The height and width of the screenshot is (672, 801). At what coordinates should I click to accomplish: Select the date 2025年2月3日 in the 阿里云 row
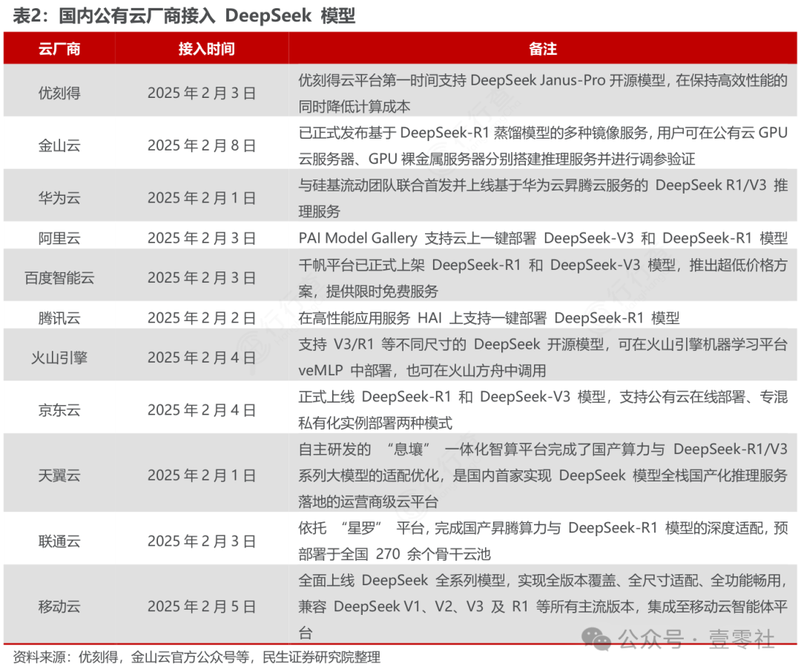[202, 238]
